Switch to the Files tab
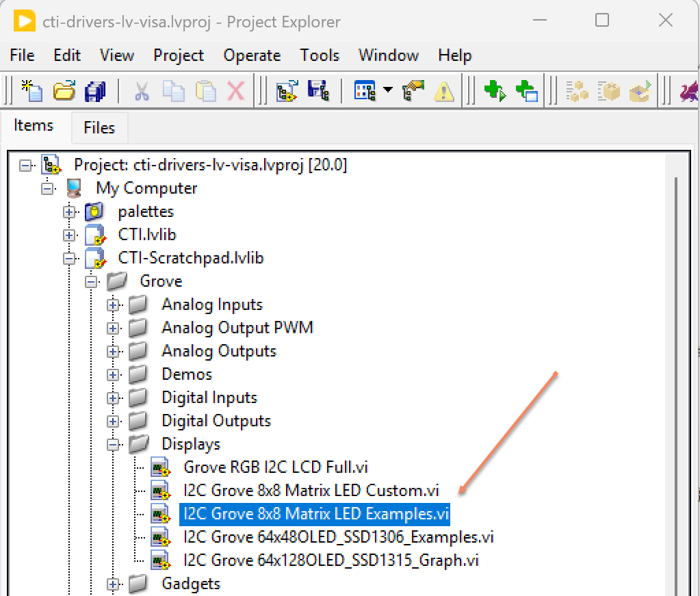 [99, 128]
